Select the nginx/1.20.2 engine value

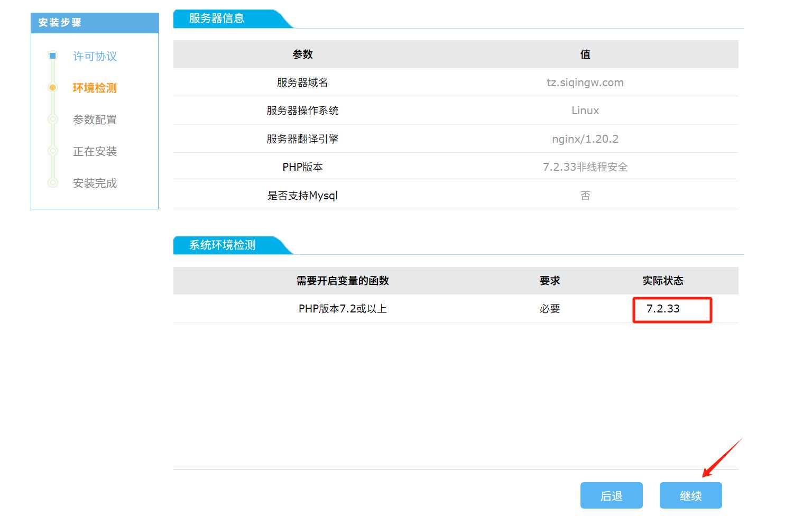[585, 139]
